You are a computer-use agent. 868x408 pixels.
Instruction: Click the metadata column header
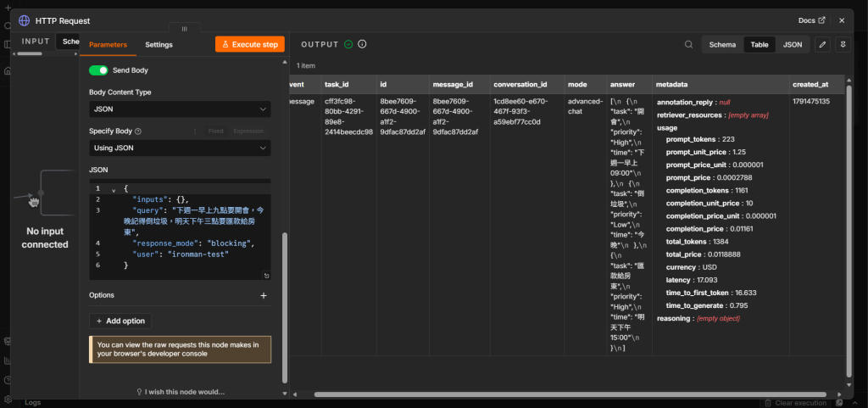(721, 85)
